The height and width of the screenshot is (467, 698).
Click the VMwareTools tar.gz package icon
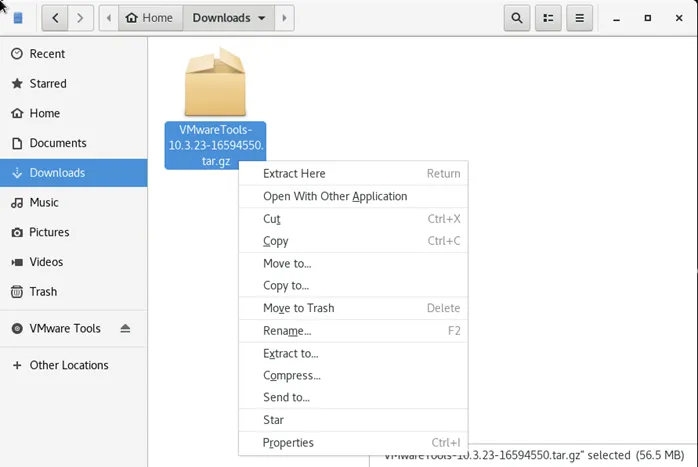[215, 82]
